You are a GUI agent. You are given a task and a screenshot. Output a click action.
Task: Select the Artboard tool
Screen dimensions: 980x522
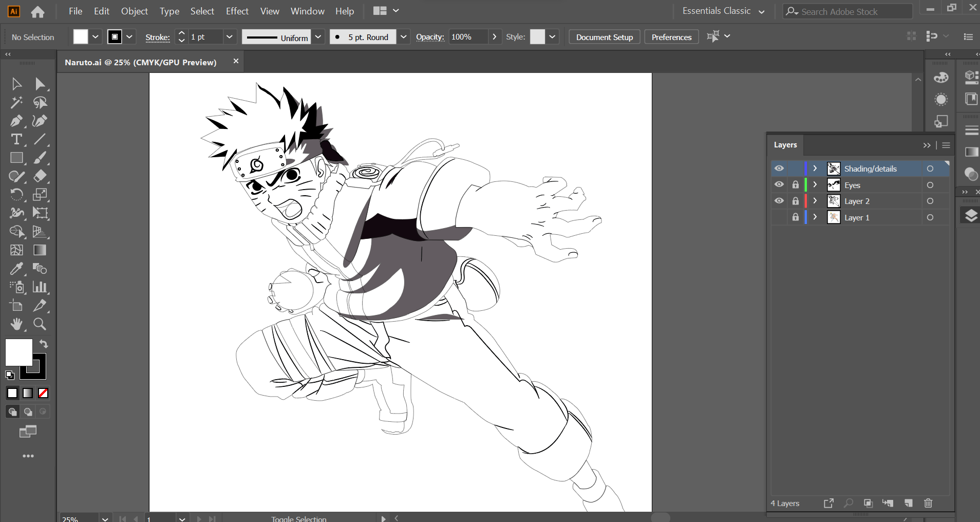click(x=16, y=306)
